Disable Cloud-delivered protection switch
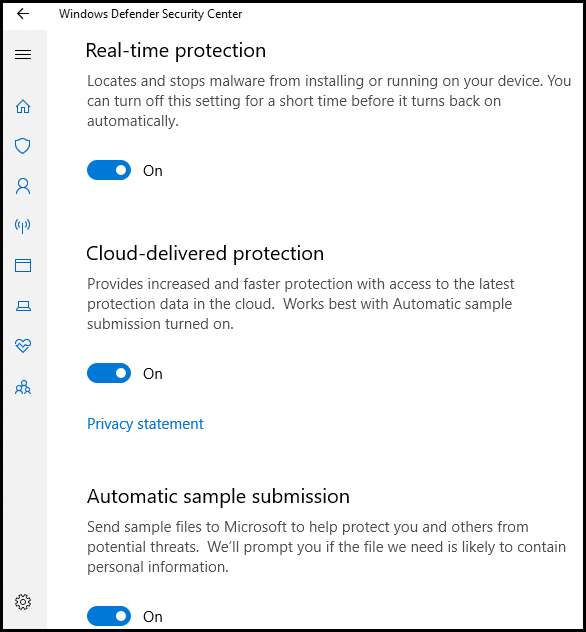This screenshot has width=586, height=632. [x=109, y=373]
